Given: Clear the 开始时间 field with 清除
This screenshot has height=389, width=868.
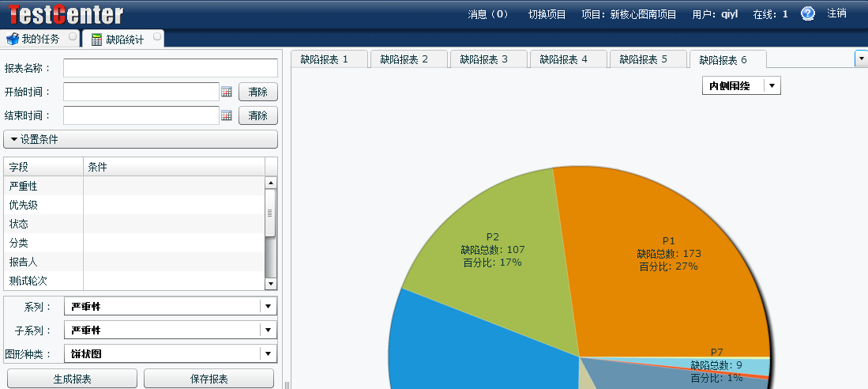Looking at the screenshot, I should click(258, 92).
